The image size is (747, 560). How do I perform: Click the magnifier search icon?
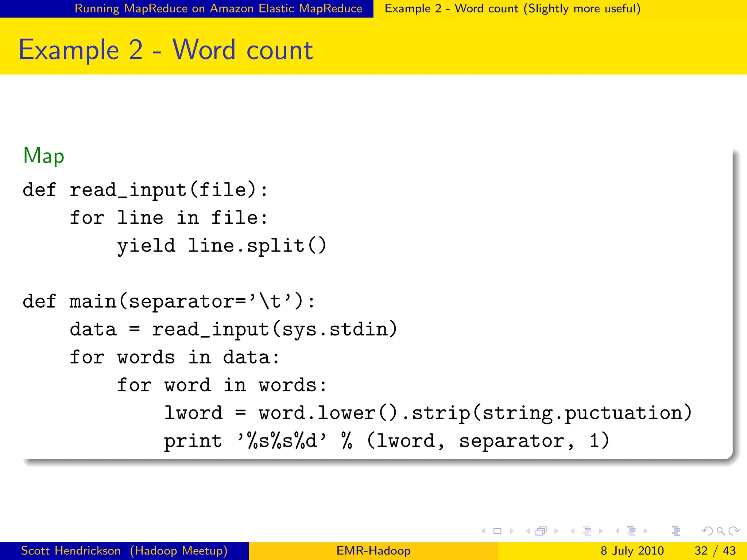pos(721,531)
